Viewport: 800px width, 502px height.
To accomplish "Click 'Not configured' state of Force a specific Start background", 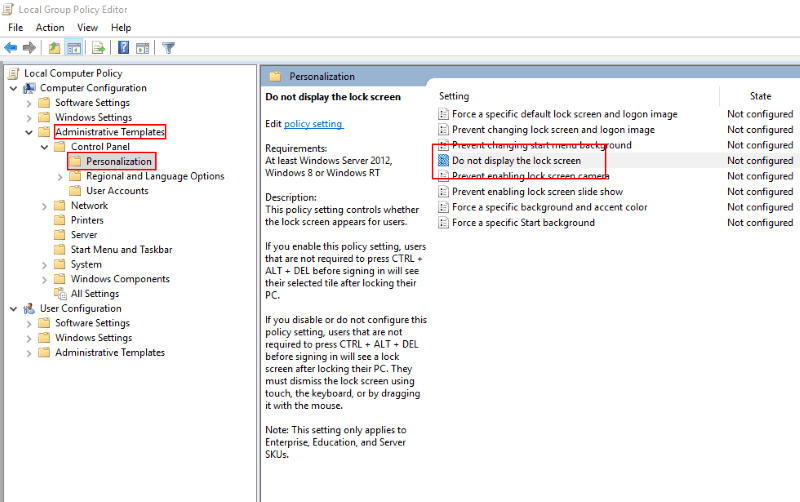I will pyautogui.click(x=760, y=223).
